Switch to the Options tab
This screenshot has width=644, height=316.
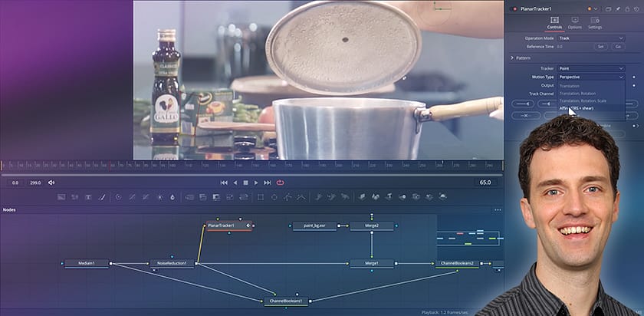point(575,24)
